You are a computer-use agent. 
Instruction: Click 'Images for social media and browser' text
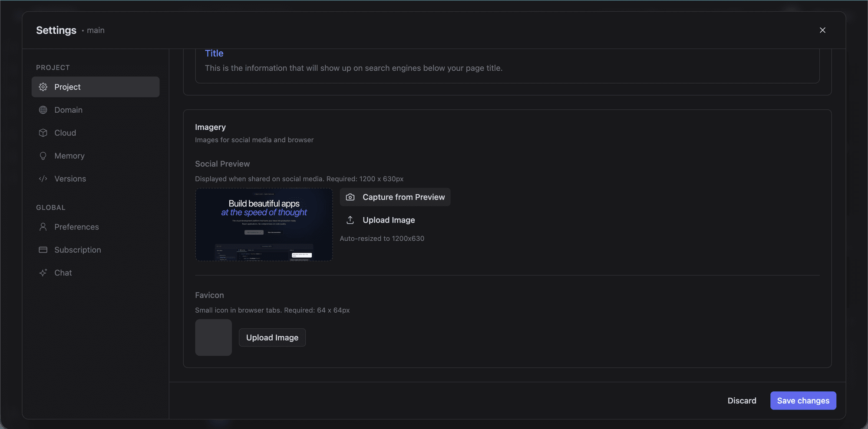254,140
